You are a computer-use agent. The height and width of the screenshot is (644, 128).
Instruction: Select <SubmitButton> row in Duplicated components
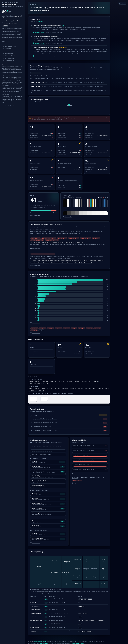[48, 467]
